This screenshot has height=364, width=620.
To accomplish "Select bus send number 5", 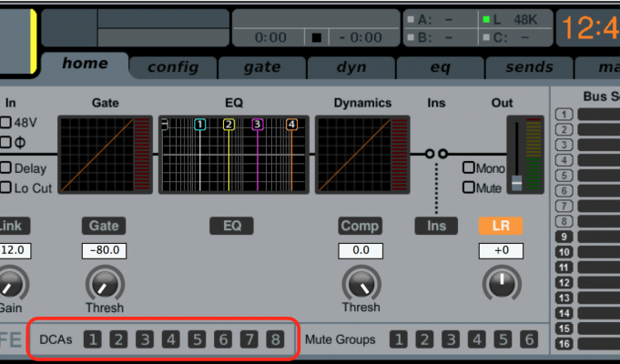I will tap(564, 176).
